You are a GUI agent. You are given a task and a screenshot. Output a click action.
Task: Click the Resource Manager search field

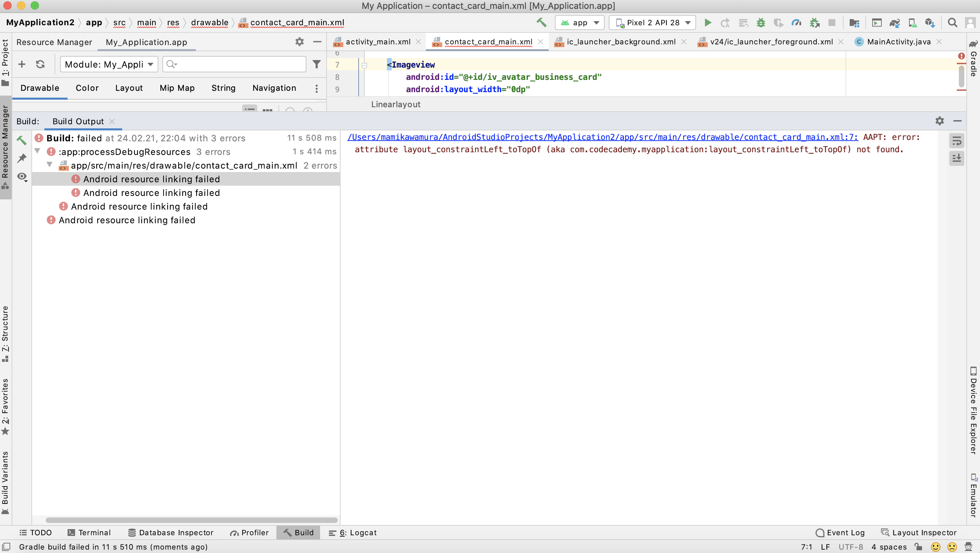(240, 64)
